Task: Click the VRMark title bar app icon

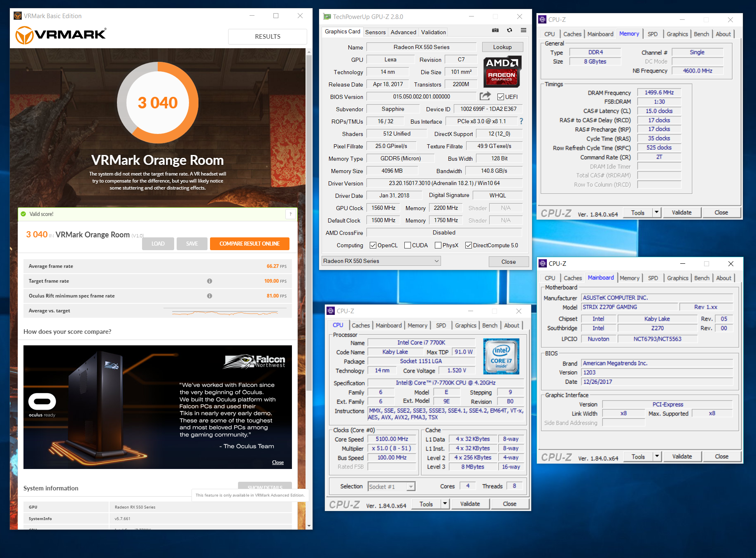Action: tap(18, 16)
